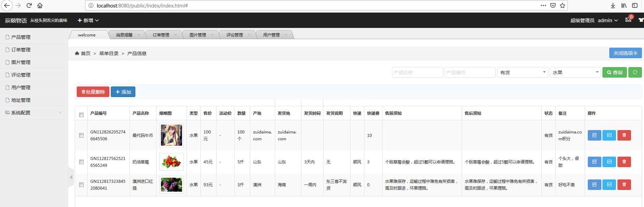Bookmark this page with star icon
644x207 pixels.
(x=563, y=5)
